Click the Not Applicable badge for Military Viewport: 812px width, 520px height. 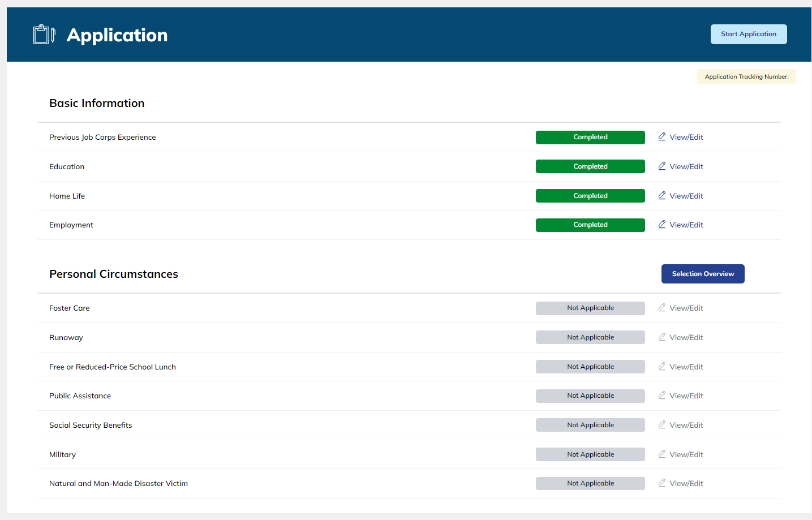pyautogui.click(x=590, y=454)
